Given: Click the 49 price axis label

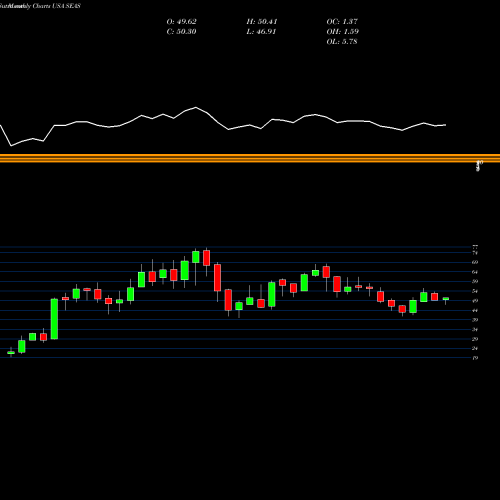Looking at the screenshot, I should pyautogui.click(x=475, y=301).
